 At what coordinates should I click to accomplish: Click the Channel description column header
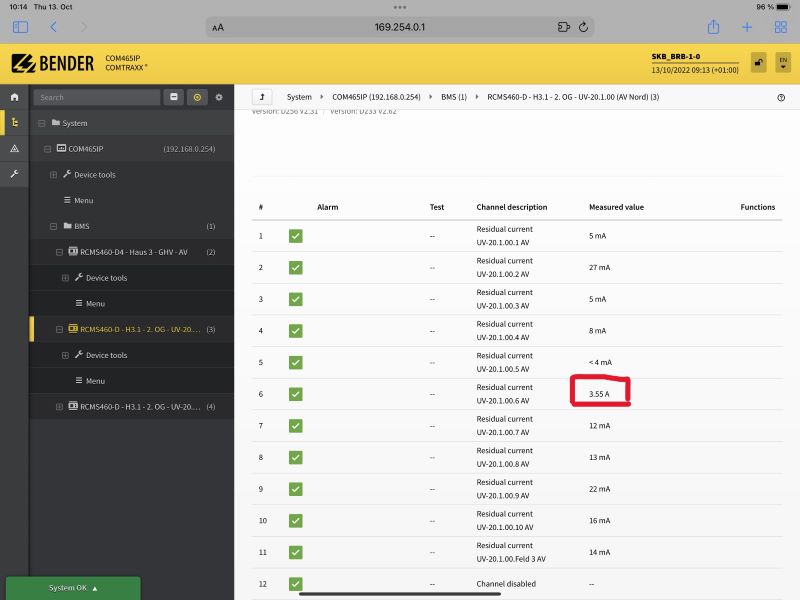point(512,207)
